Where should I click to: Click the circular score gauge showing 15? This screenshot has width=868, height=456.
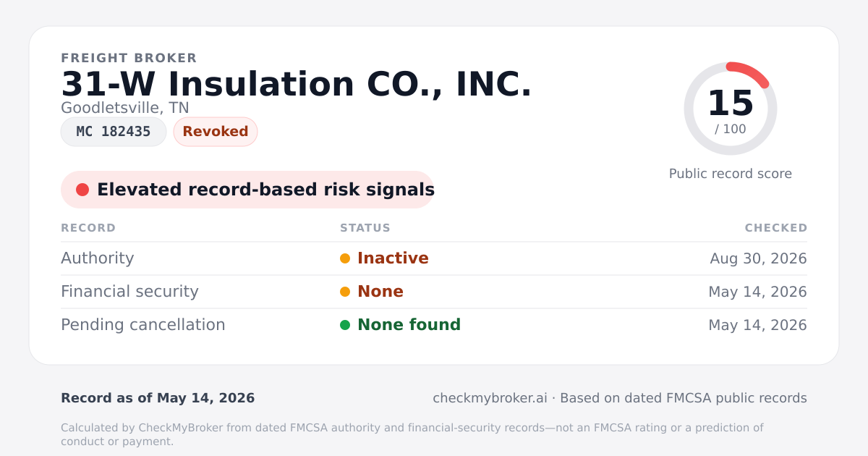coord(731,109)
